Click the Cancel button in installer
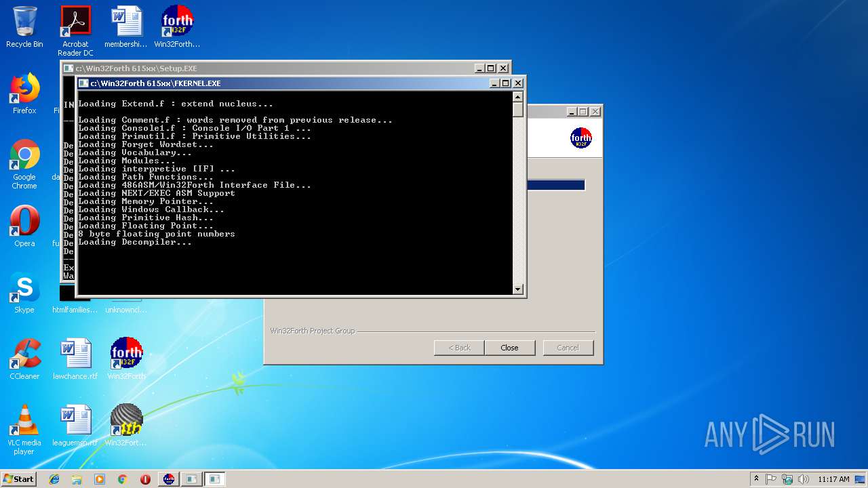The width and height of the screenshot is (868, 488). (x=568, y=348)
